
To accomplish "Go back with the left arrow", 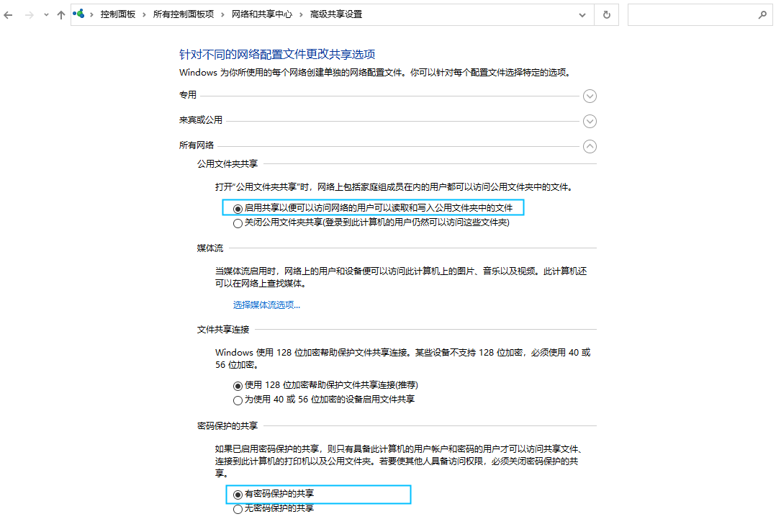I will coord(8,15).
